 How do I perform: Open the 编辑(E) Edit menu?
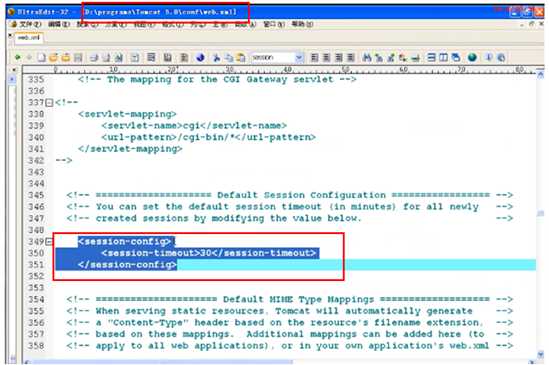click(59, 24)
